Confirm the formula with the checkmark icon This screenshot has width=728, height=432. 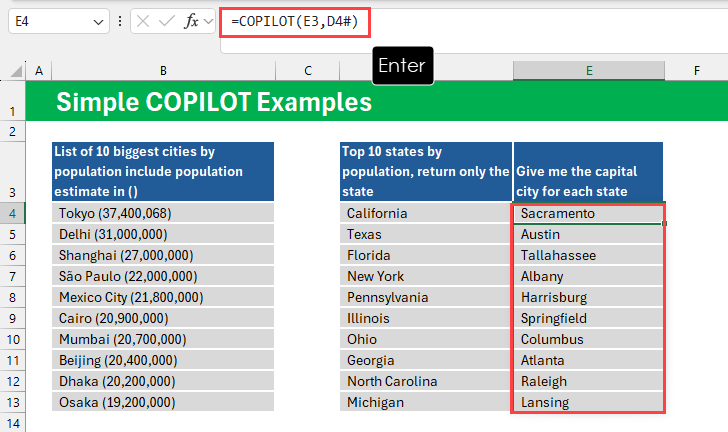(166, 21)
